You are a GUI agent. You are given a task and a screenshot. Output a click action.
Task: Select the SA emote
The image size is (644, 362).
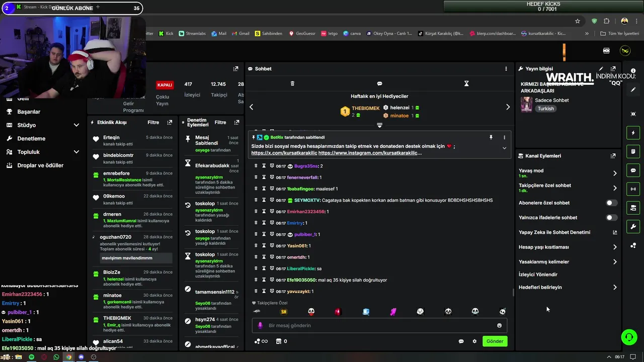(284, 312)
